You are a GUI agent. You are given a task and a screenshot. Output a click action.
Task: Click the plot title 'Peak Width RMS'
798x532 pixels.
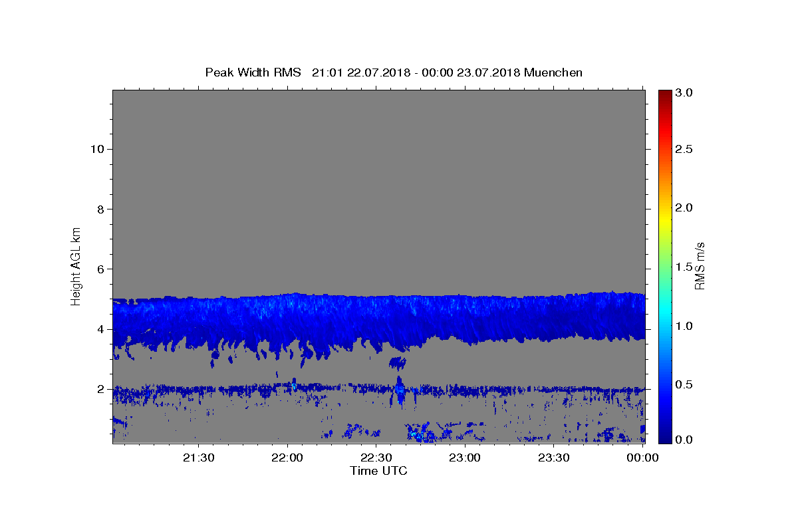click(253, 72)
